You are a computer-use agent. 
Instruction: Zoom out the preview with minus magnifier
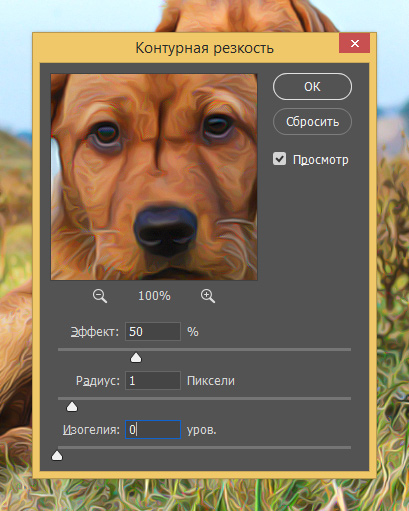100,296
